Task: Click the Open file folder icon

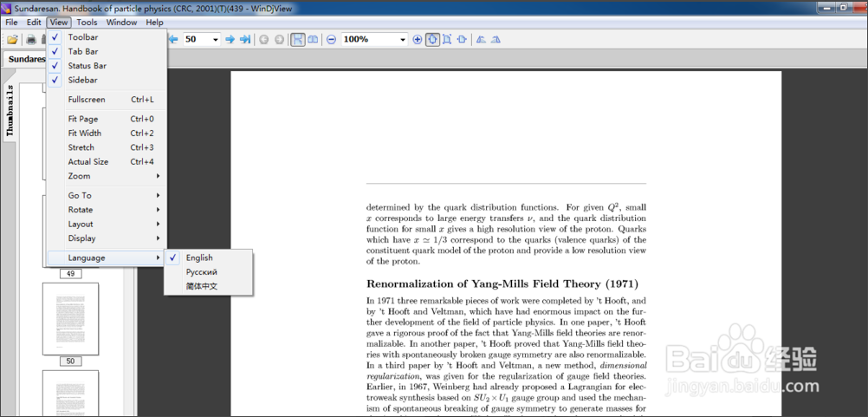Action: coord(12,39)
